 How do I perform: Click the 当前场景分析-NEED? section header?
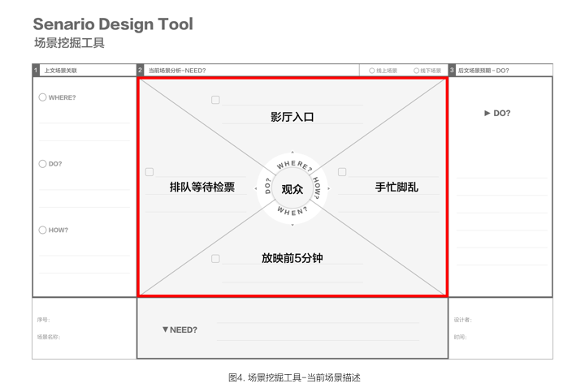tap(177, 71)
